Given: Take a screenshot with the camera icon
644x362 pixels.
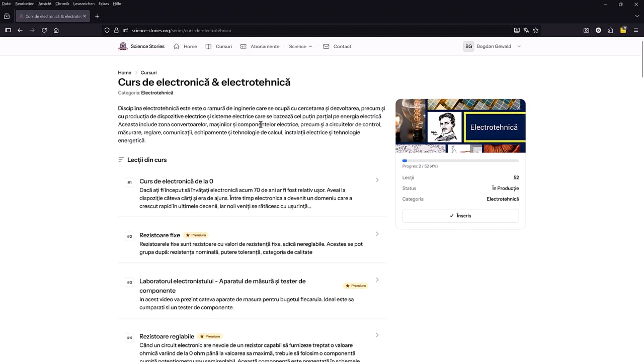Looking at the screenshot, I should (x=586, y=30).
